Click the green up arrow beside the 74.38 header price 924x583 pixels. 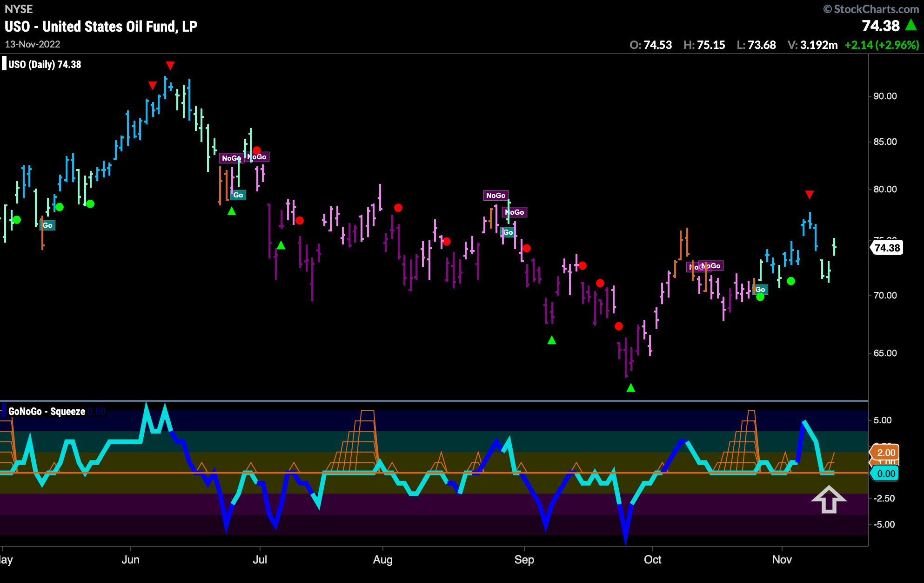(911, 25)
